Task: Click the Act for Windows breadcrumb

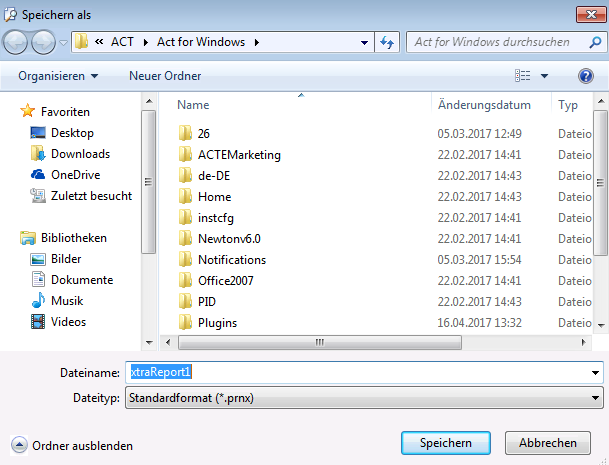Action: (x=201, y=42)
